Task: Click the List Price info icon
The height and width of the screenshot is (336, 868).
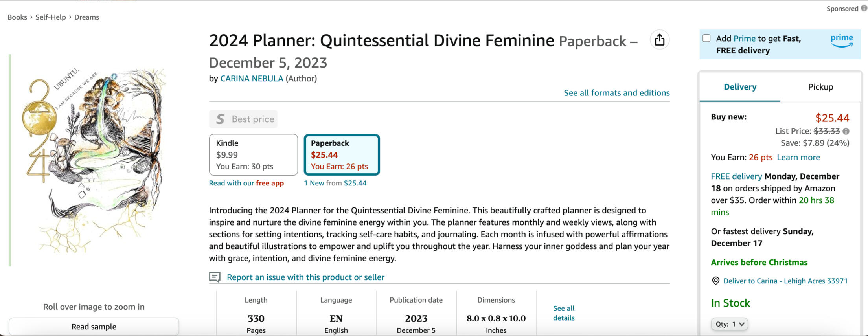Action: (846, 131)
